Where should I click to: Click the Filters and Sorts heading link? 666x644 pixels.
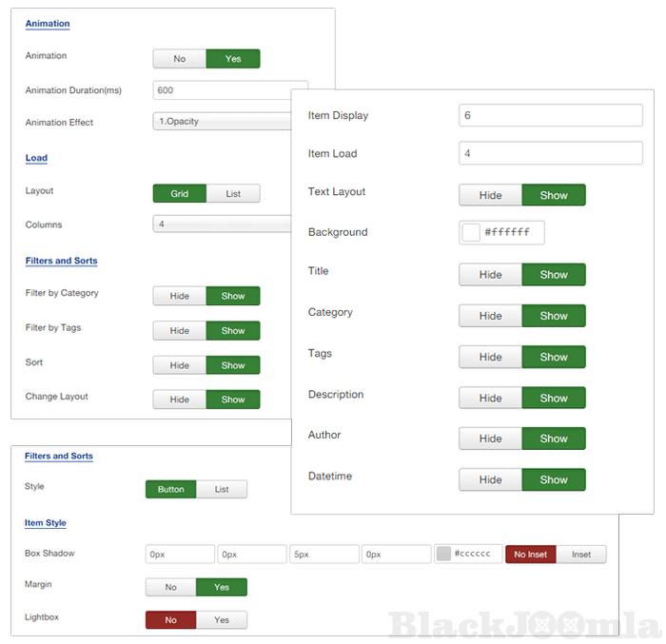point(61,261)
